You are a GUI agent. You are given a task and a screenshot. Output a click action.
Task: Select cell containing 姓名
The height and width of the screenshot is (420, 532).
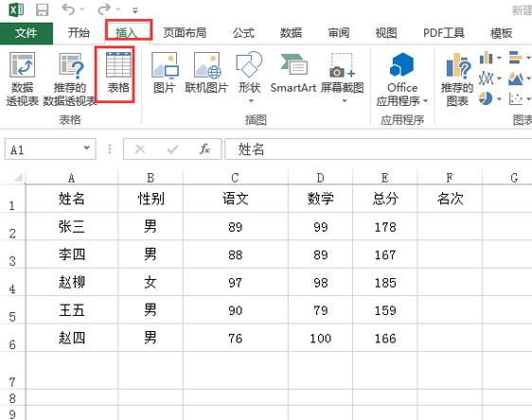click(x=72, y=199)
